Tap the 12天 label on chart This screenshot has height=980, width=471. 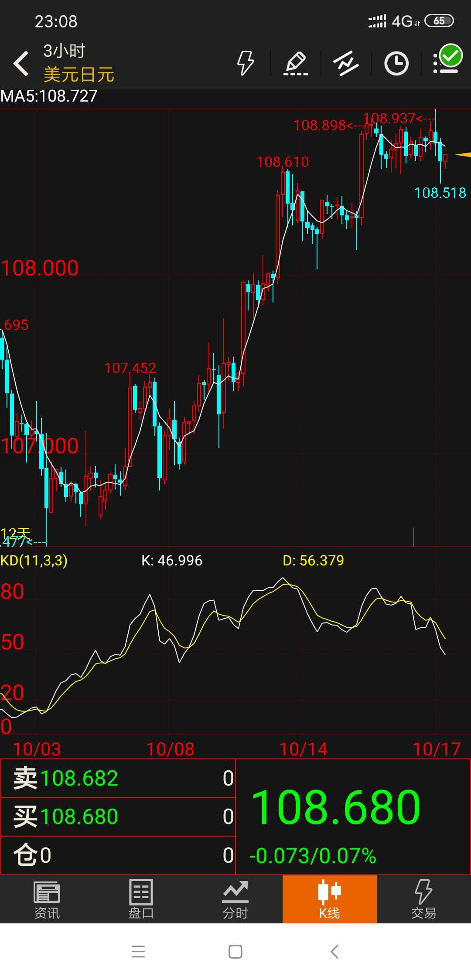(16, 534)
